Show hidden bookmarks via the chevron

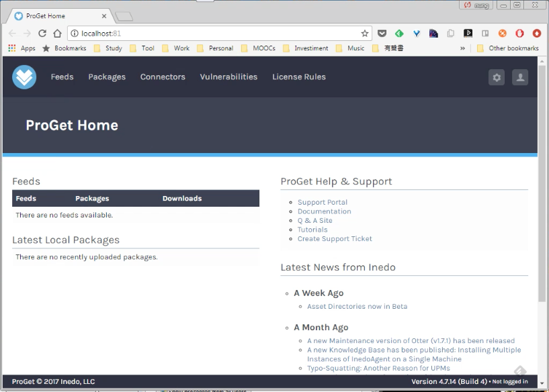tap(462, 48)
